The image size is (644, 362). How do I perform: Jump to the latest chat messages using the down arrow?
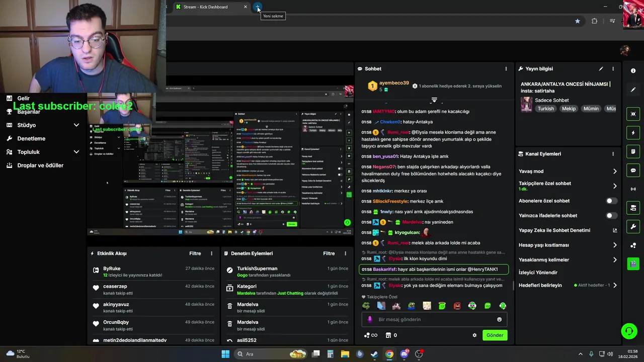coord(434,101)
